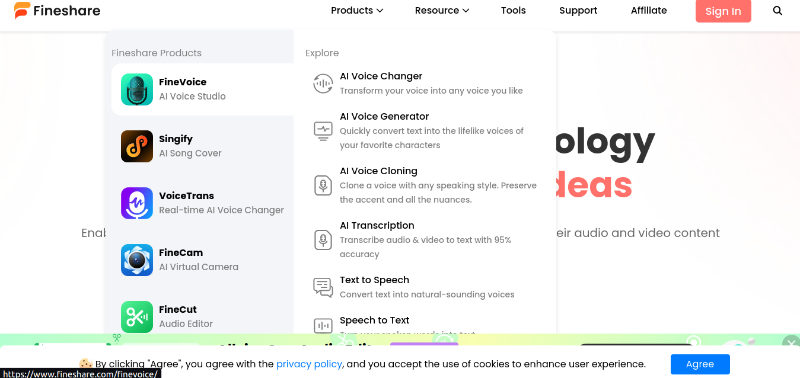Select the AI Voice Cloning microphone icon

click(322, 185)
